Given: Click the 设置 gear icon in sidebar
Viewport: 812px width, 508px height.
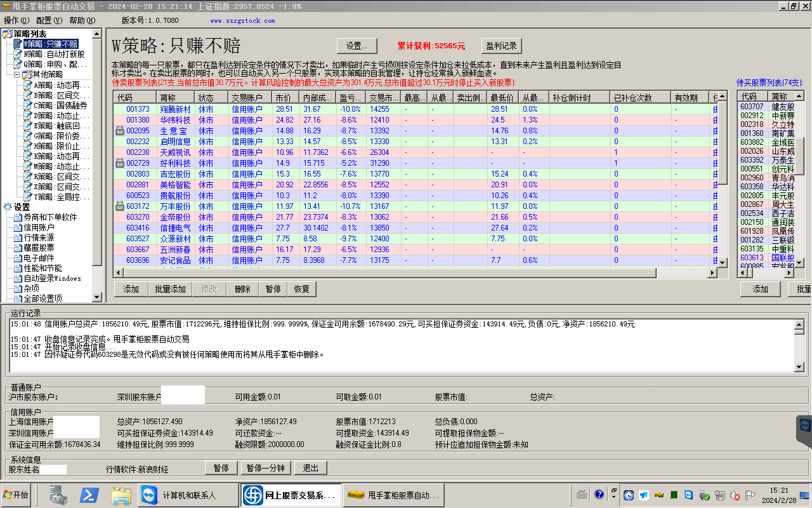Looking at the screenshot, I should (x=8, y=207).
